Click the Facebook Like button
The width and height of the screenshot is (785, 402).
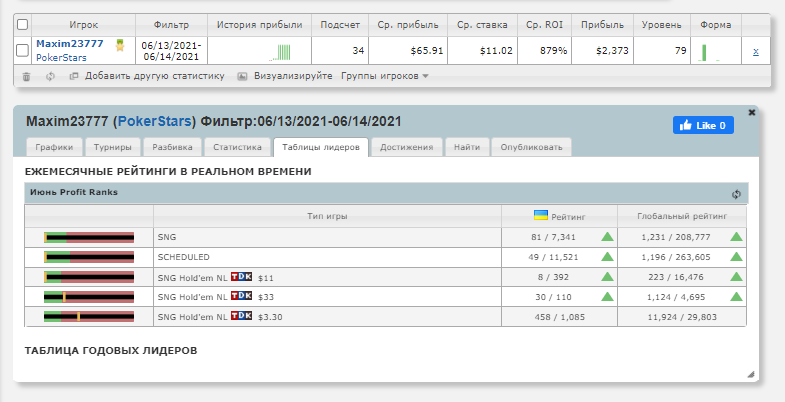click(x=703, y=125)
